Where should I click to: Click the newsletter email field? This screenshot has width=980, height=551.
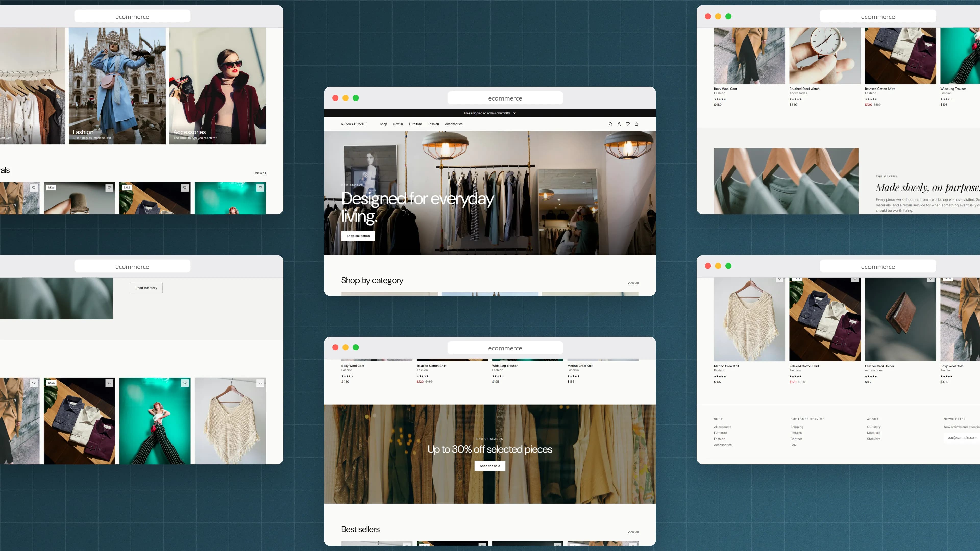(962, 438)
